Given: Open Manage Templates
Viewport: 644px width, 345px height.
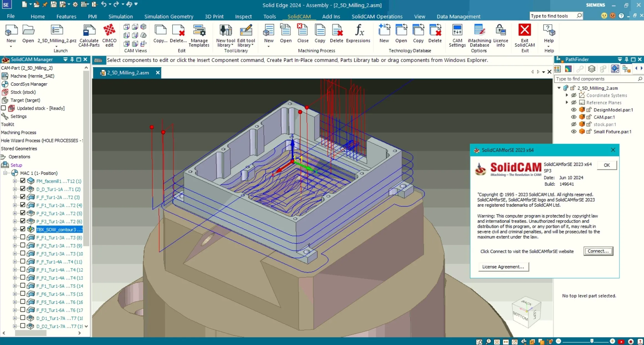Looking at the screenshot, I should [x=199, y=35].
